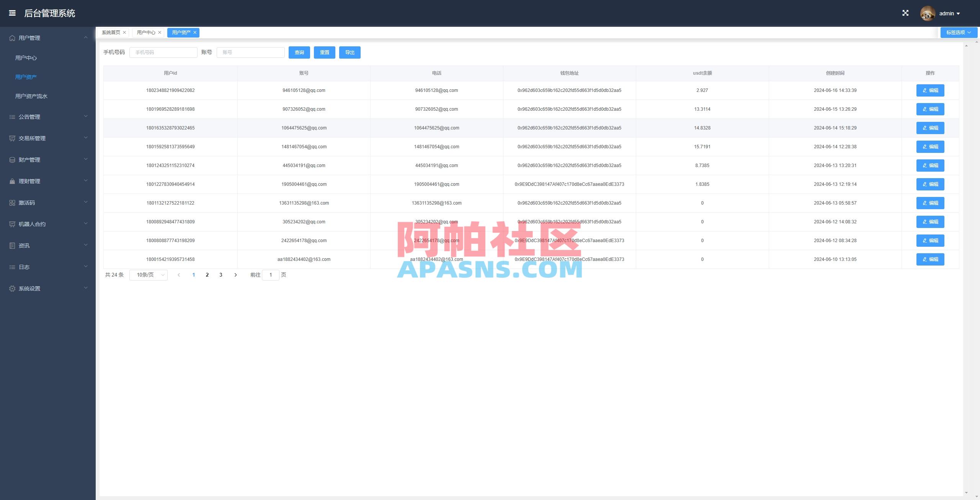Open 理财管理 via its briefcase icon
980x500 pixels.
click(x=12, y=181)
